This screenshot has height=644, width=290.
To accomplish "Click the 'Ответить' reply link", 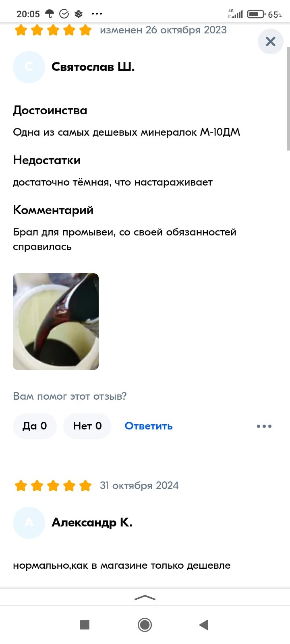I will click(x=149, y=426).
